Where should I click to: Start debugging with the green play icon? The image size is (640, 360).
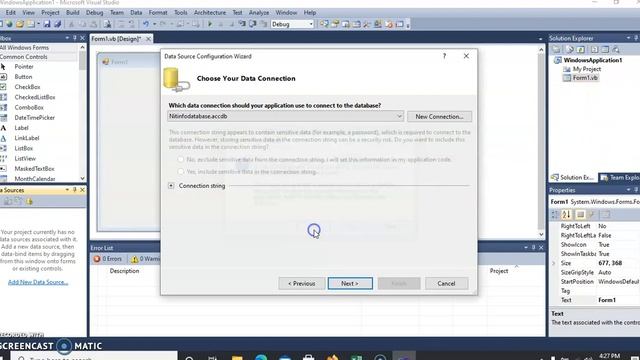(210, 24)
